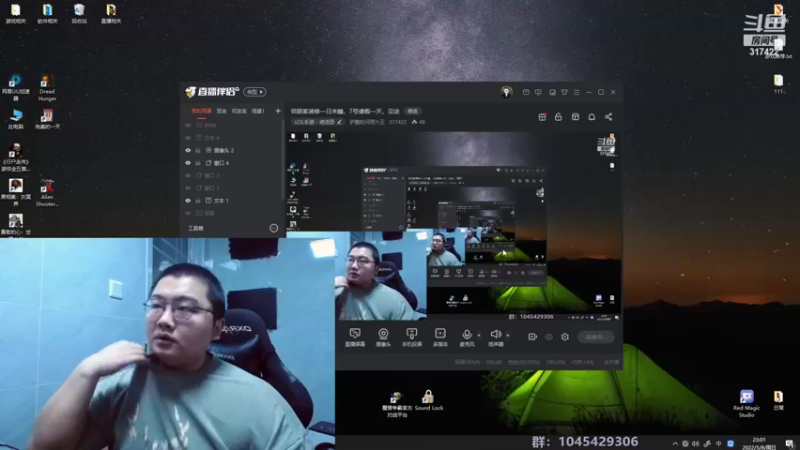Image resolution: width=800 pixels, height=450 pixels.
Task: Open the mail icon in title bar
Action: [526, 92]
